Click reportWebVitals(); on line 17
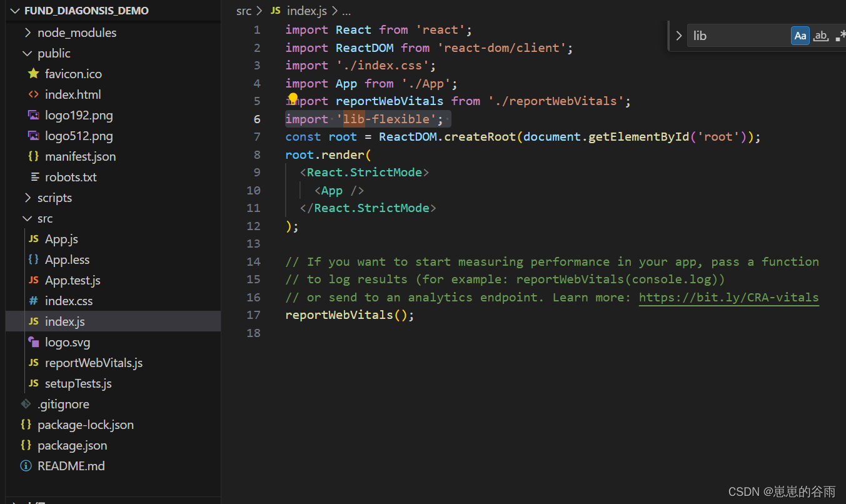 tap(350, 315)
